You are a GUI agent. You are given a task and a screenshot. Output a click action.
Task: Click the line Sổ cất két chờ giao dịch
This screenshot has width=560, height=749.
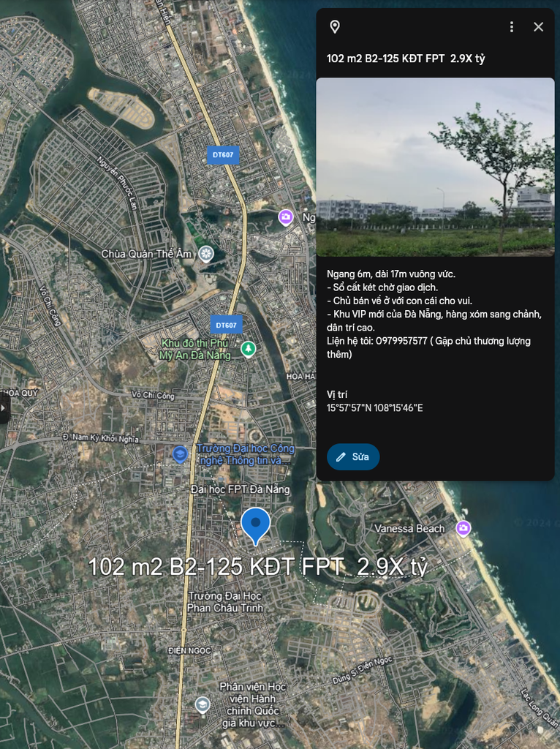tap(382, 287)
